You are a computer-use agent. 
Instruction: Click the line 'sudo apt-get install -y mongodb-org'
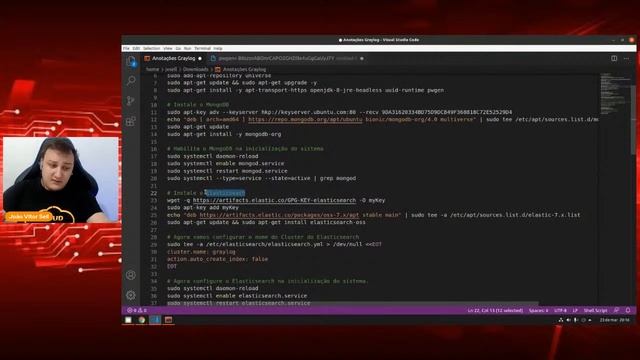coord(224,134)
